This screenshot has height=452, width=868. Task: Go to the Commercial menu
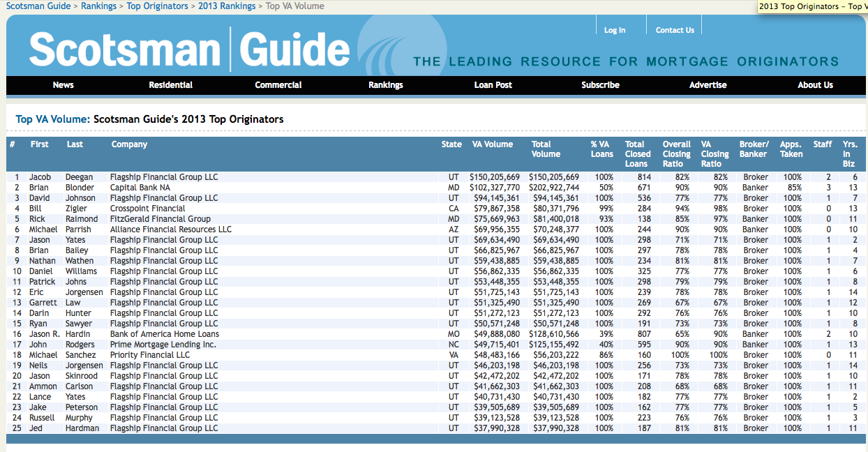point(278,85)
